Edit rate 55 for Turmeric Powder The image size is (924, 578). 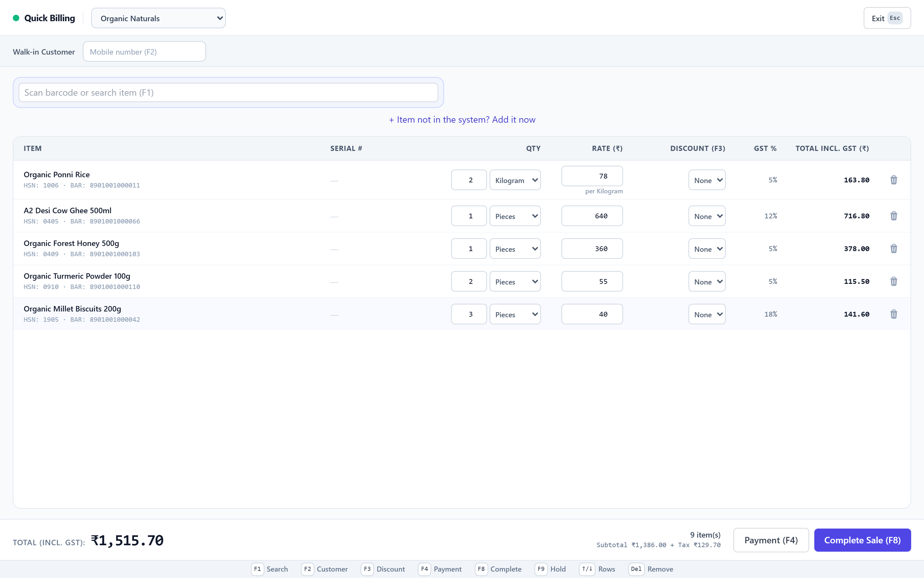592,281
